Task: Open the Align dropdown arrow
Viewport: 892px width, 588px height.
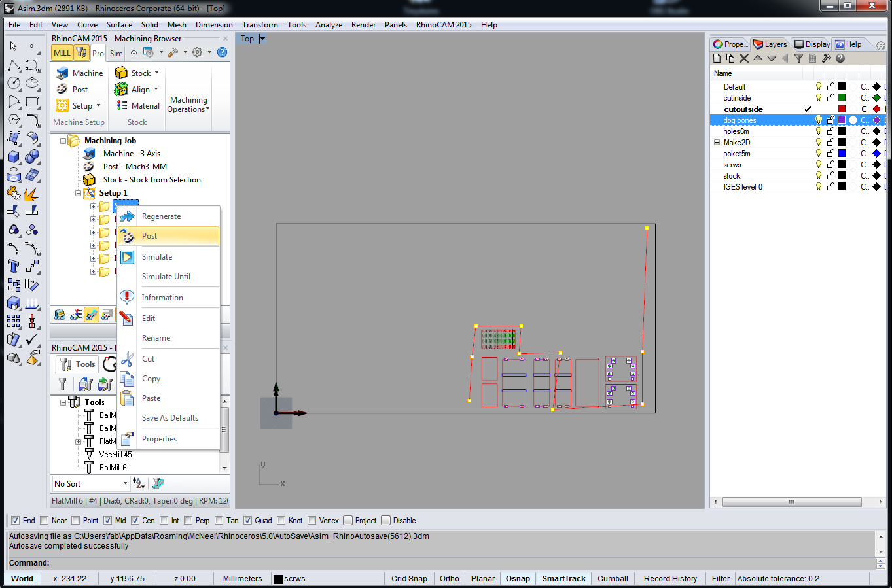Action: (157, 89)
